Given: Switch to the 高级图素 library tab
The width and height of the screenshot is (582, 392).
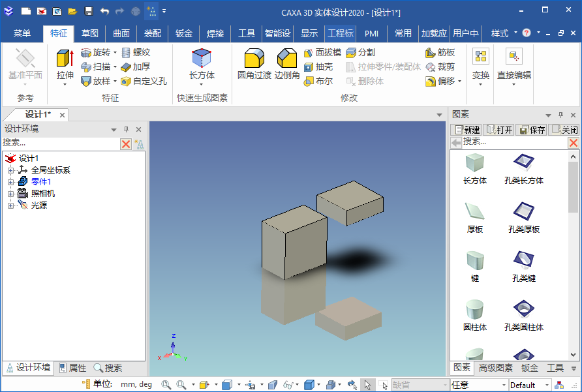Looking at the screenshot, I should [495, 368].
